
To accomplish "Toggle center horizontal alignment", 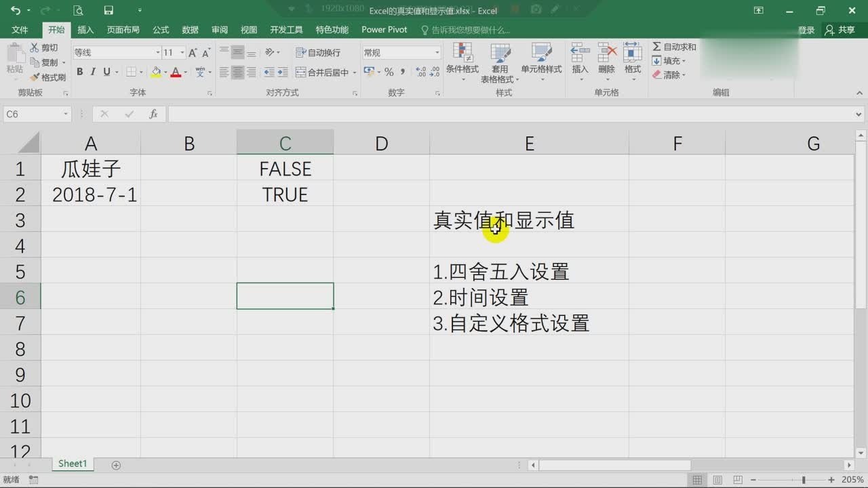I will point(237,72).
